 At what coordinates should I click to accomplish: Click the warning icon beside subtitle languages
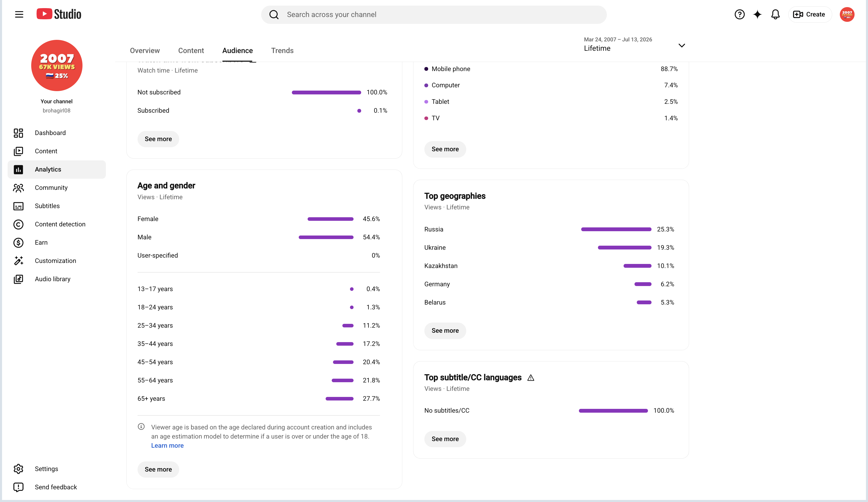point(531,378)
